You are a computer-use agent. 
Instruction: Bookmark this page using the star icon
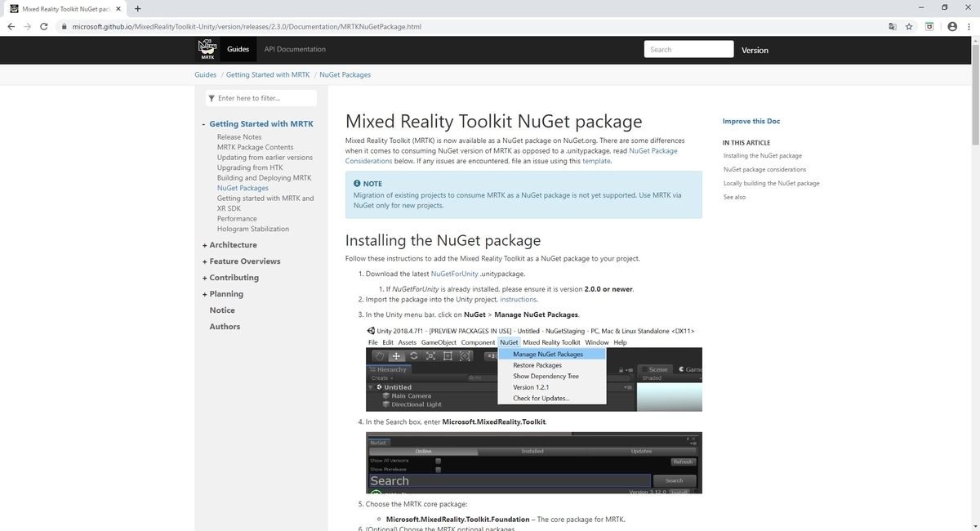tap(909, 26)
